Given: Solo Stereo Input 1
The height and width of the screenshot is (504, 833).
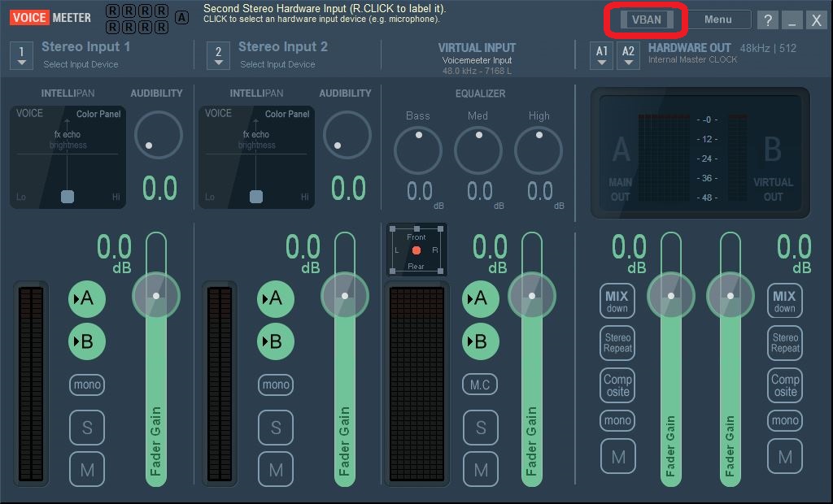Looking at the screenshot, I should (87, 428).
